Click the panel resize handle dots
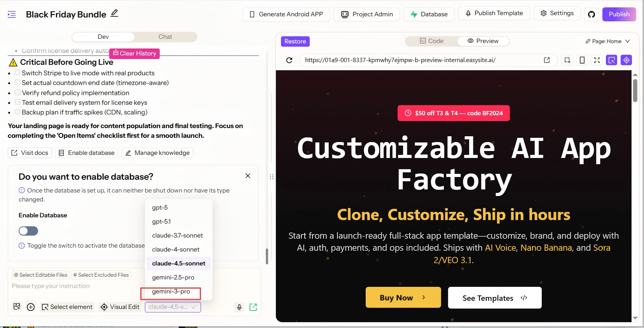644x328 pixels. click(x=272, y=177)
